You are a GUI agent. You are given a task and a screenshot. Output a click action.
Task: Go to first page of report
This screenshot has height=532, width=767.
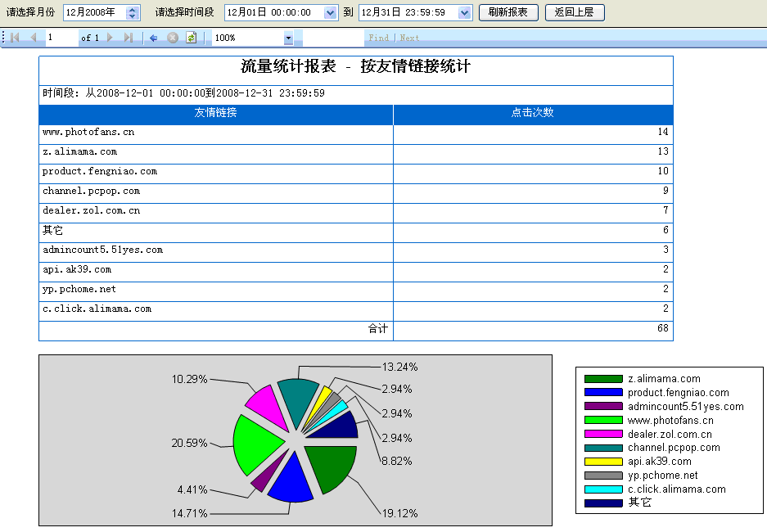point(16,38)
